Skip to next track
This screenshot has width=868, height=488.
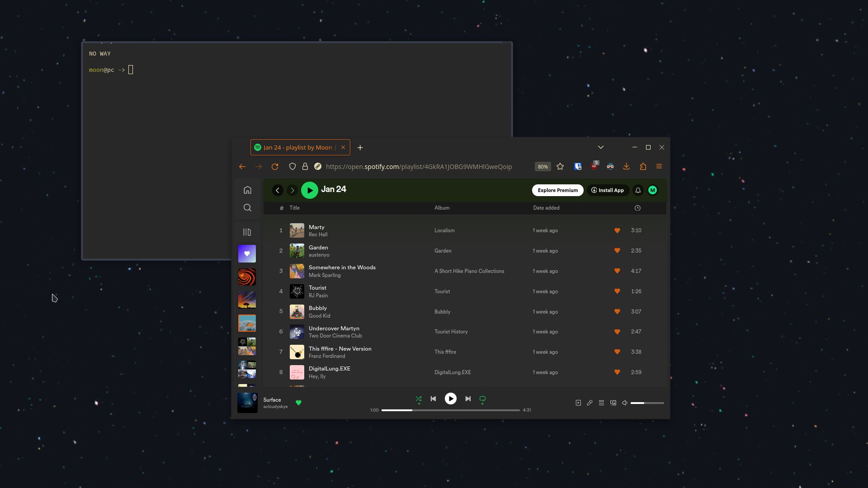(468, 399)
